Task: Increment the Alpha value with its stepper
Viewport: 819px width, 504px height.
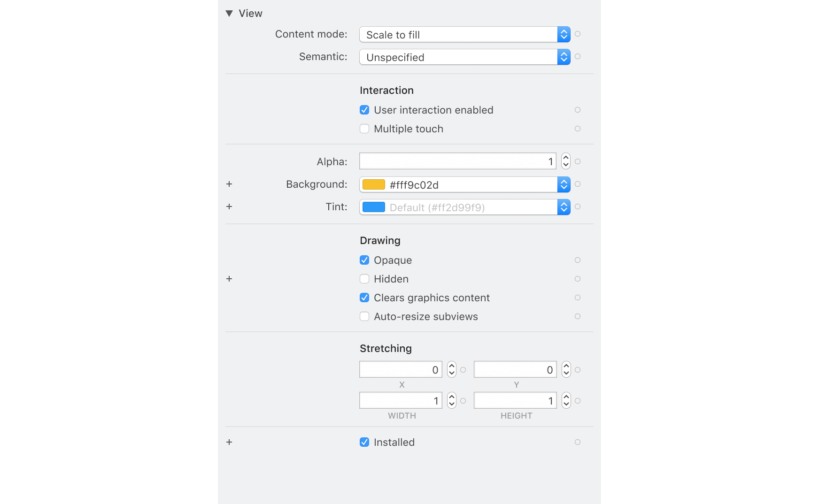Action: pyautogui.click(x=565, y=158)
